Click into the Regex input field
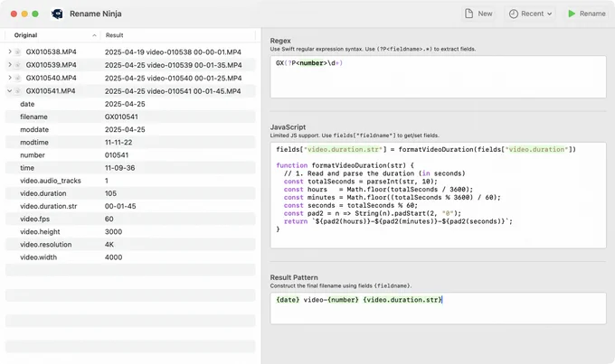 click(x=438, y=77)
